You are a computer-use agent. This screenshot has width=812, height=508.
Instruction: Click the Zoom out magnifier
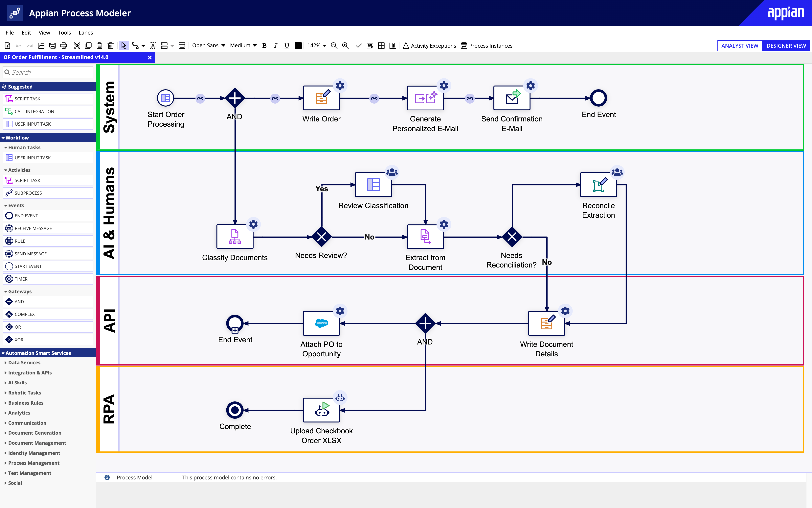(334, 46)
